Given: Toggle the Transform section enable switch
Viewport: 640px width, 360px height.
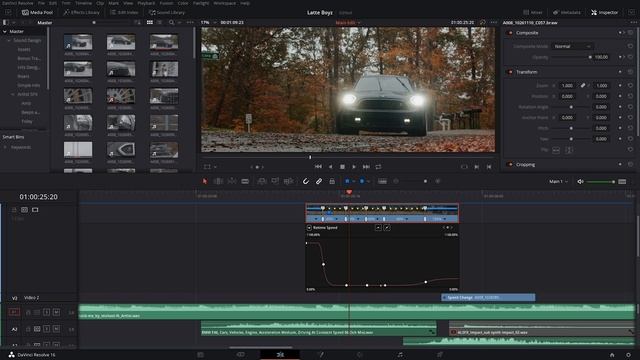Looking at the screenshot, I should (x=509, y=72).
